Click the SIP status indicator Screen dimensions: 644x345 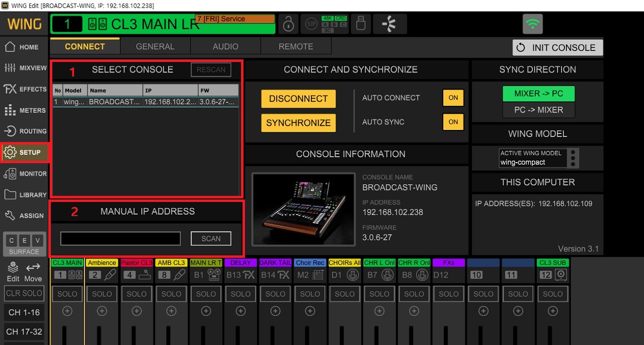311,24
